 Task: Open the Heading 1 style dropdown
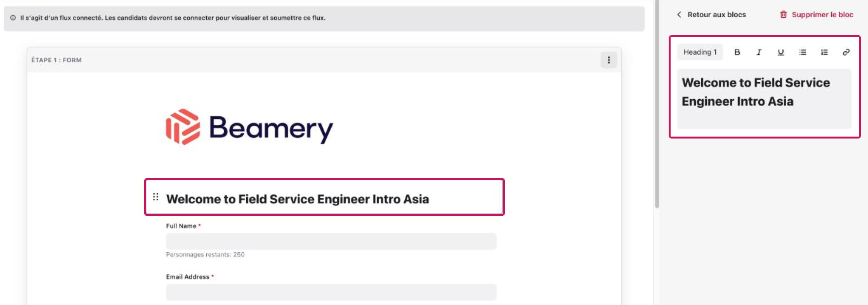click(x=700, y=52)
